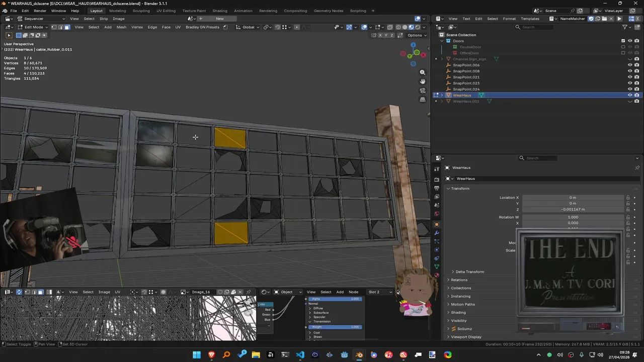The image size is (644, 362).
Task: Open the viewport Options button
Action: (416, 35)
